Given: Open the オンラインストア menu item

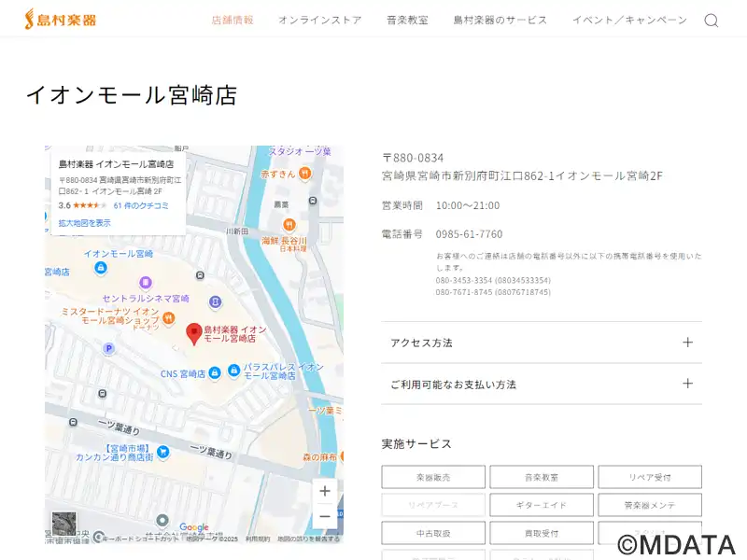Looking at the screenshot, I should point(320,20).
